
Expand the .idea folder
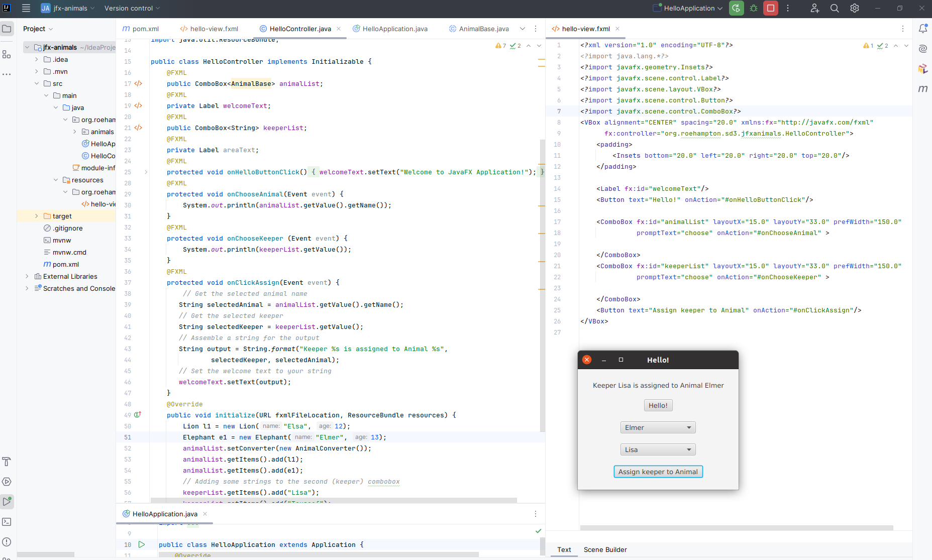[37, 59]
